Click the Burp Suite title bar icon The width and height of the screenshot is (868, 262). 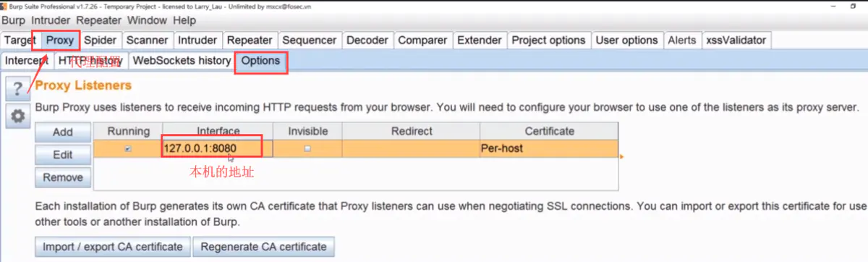click(x=4, y=6)
